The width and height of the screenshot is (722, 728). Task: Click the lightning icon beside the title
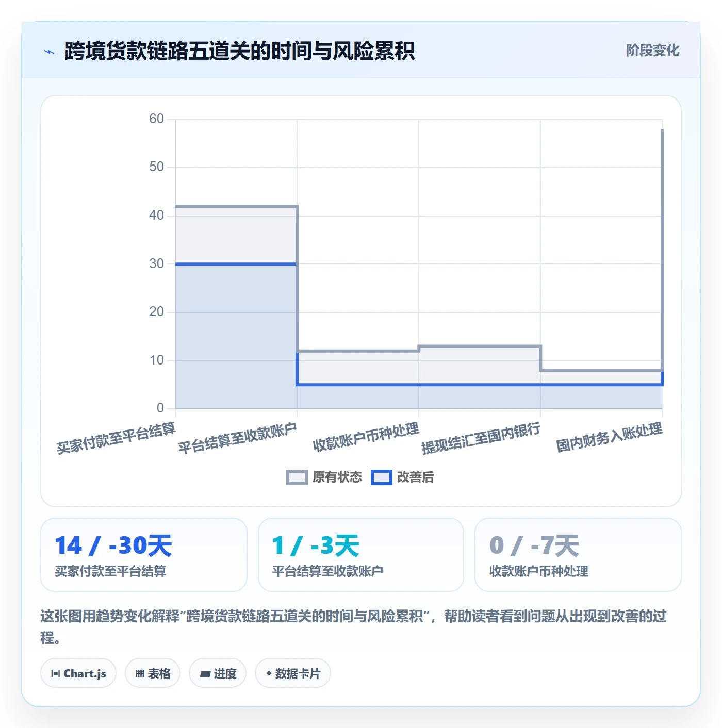point(49,52)
